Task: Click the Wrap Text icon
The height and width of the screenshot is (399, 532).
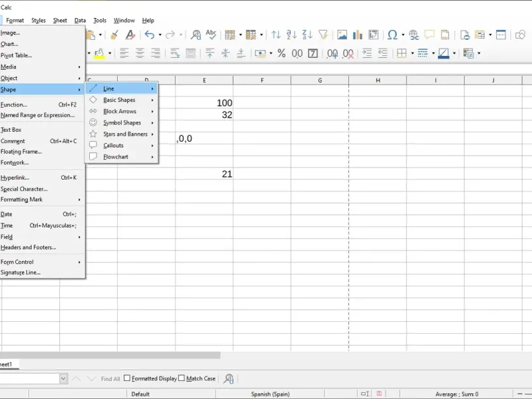Action: click(175, 53)
